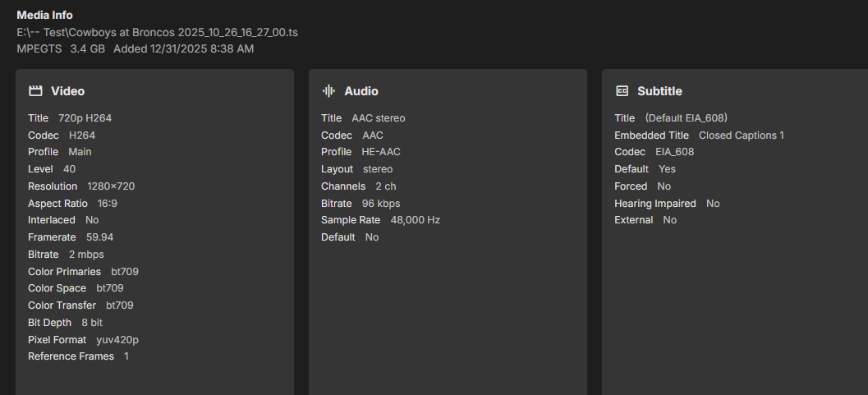Click the Hearing Impaired label

coord(654,203)
